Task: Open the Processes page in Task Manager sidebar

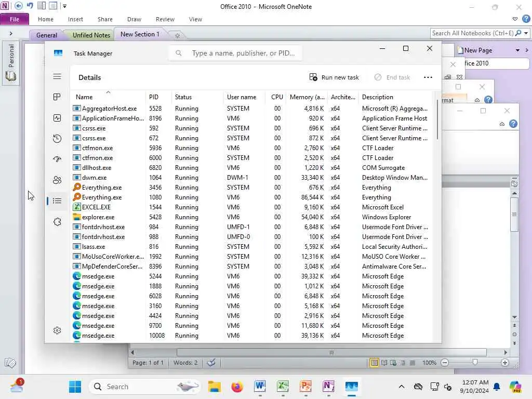Action: pos(57,97)
